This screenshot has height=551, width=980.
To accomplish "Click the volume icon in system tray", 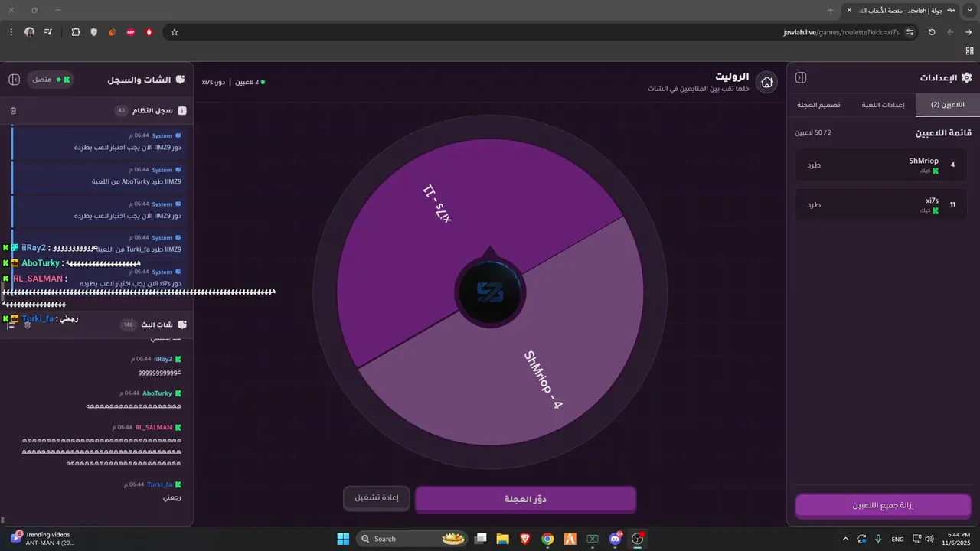I will [x=929, y=539].
